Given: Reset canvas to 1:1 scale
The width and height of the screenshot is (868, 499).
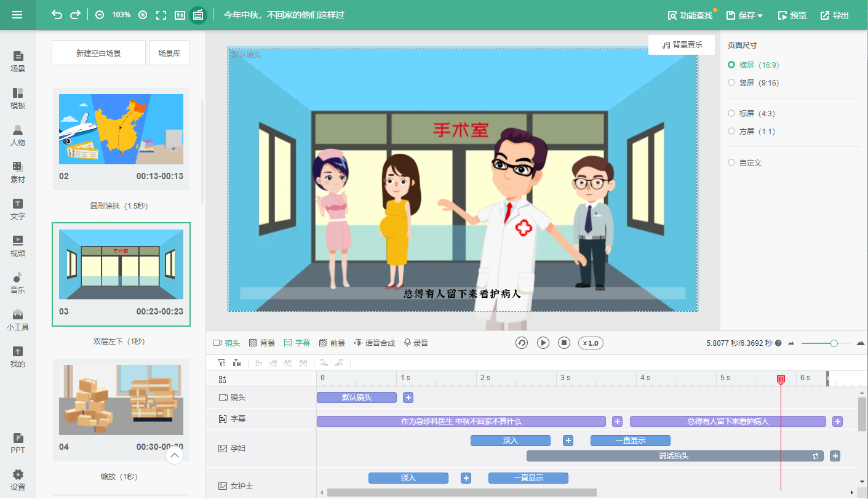Looking at the screenshot, I should (x=180, y=15).
